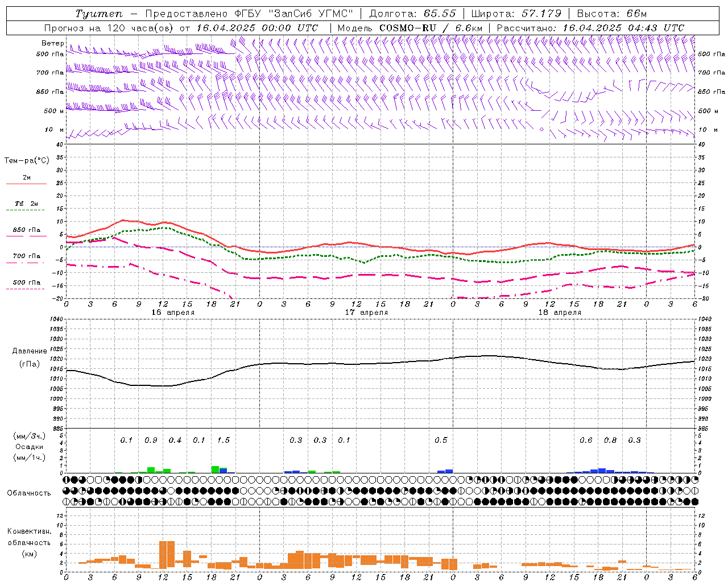The width and height of the screenshot is (728, 582).
Task: Click the 'Широта: 57.179' header value
Action: (516, 14)
